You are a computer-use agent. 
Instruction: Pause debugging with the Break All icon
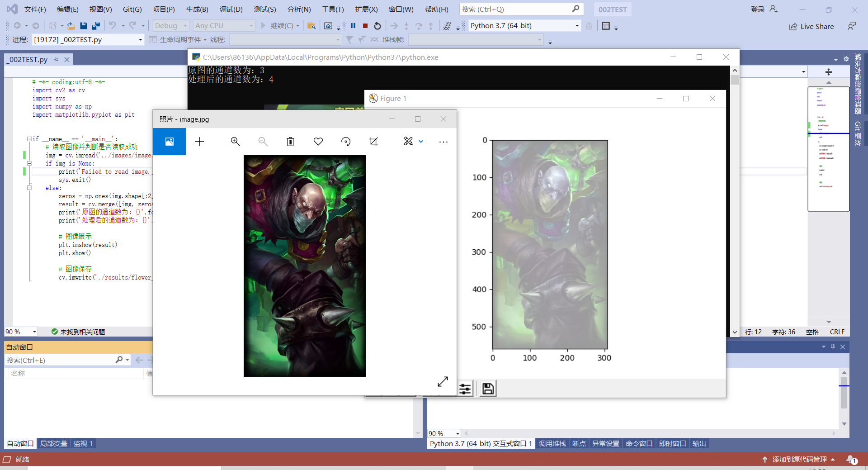pos(353,26)
